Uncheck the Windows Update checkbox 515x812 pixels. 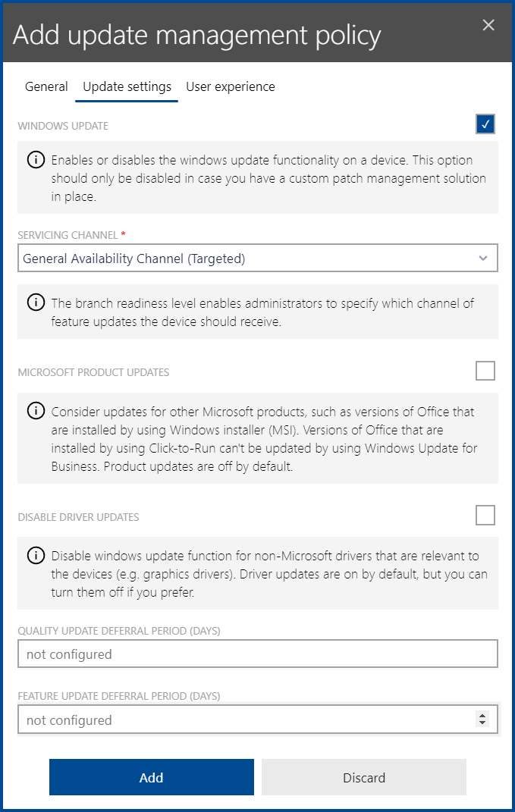(485, 124)
